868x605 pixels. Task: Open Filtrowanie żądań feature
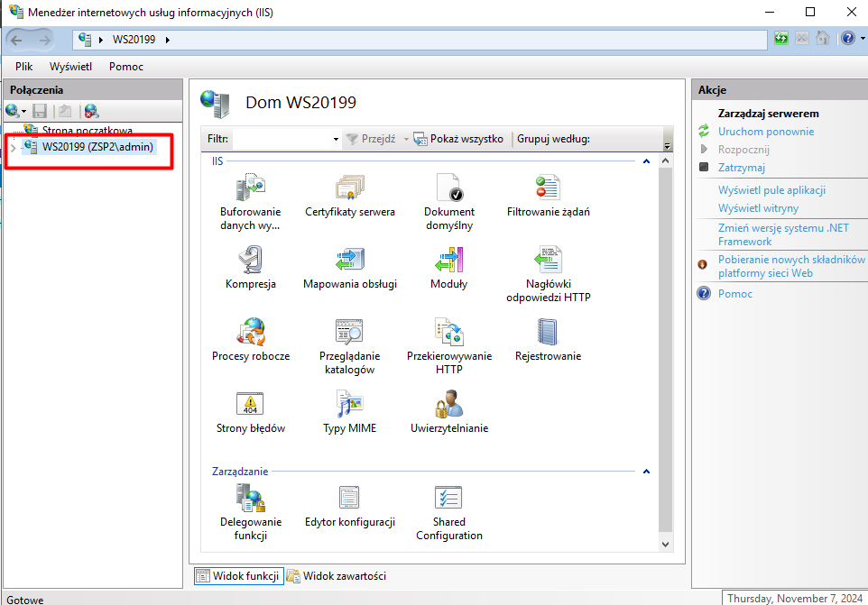coord(548,188)
